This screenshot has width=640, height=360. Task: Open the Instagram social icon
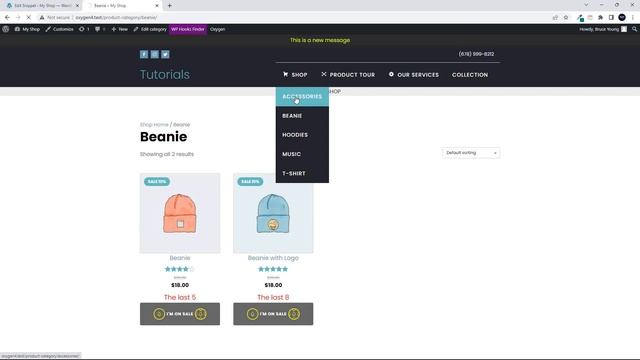pyautogui.click(x=155, y=54)
